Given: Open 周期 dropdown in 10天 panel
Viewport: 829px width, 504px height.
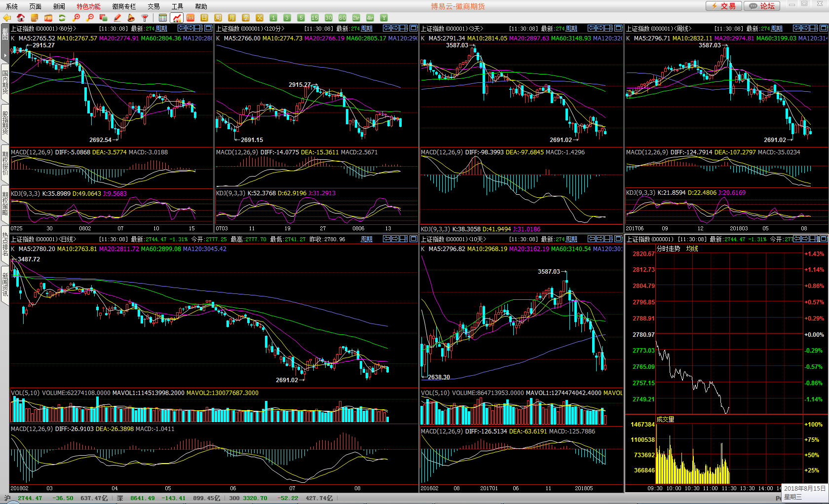Looking at the screenshot, I should pos(571,239).
